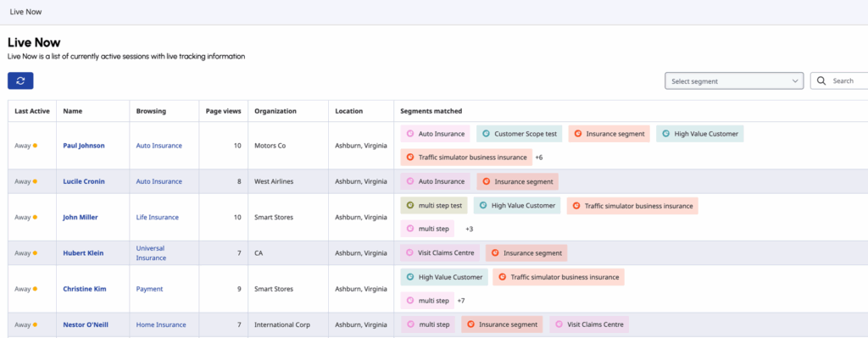The width and height of the screenshot is (868, 338).
Task: Click the Last Active column header
Action: click(x=32, y=111)
